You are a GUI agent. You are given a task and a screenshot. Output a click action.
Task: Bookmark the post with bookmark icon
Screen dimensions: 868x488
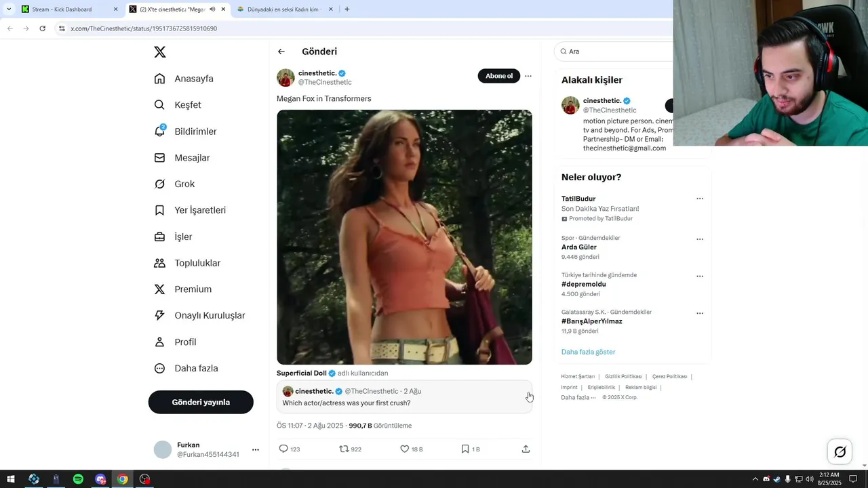click(465, 449)
